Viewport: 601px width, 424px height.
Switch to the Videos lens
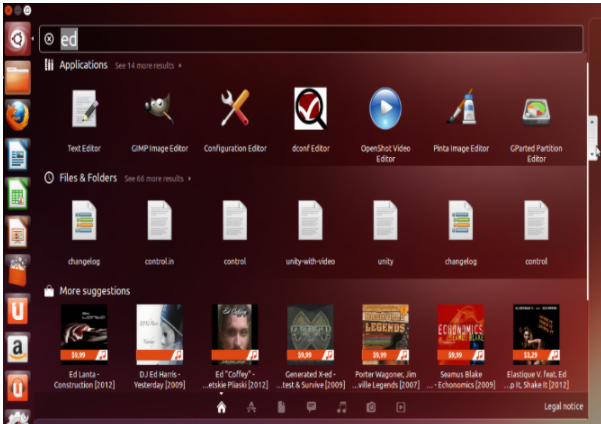point(401,407)
